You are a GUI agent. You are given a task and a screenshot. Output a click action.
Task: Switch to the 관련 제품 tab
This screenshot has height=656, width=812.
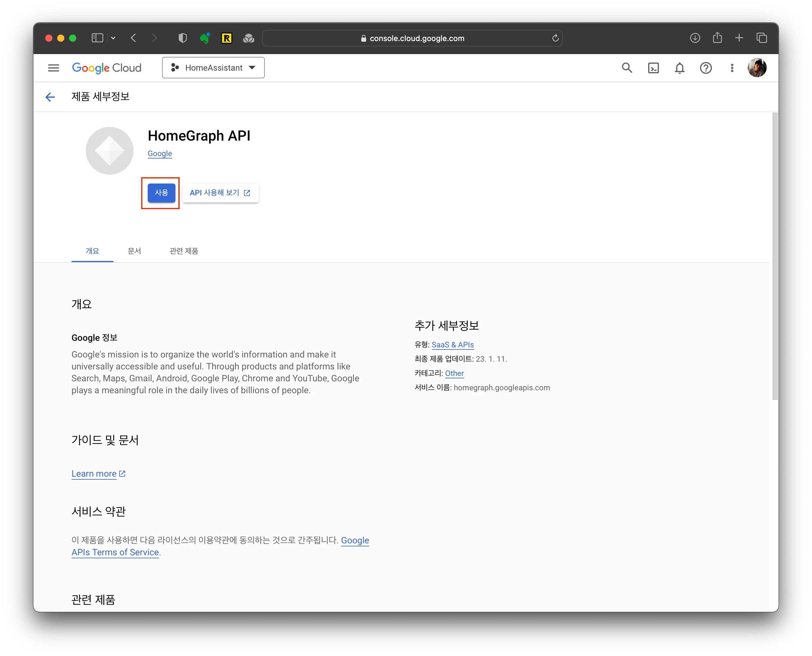[184, 251]
